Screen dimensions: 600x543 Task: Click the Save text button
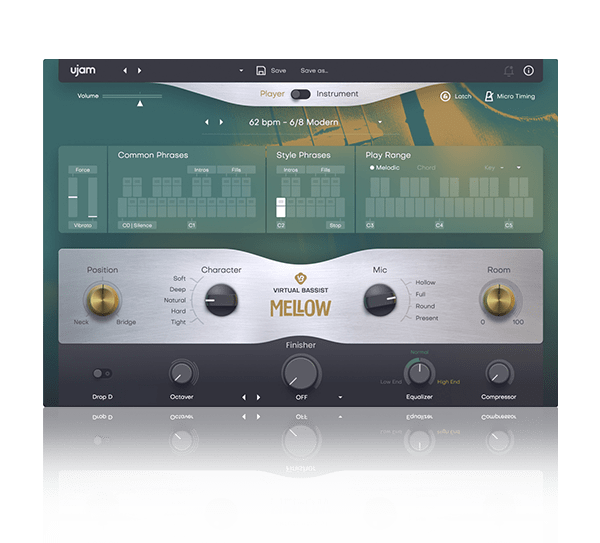pyautogui.click(x=278, y=70)
